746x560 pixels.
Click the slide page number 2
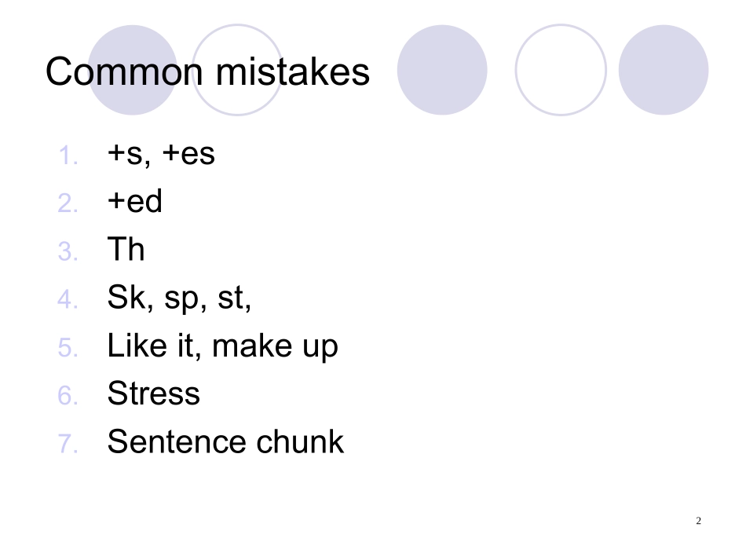pos(698,521)
